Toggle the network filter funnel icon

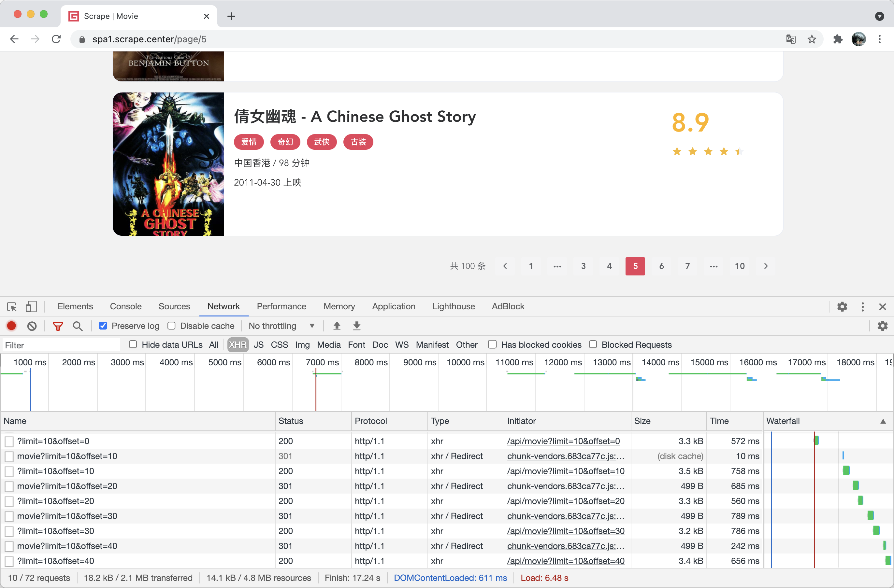point(58,326)
